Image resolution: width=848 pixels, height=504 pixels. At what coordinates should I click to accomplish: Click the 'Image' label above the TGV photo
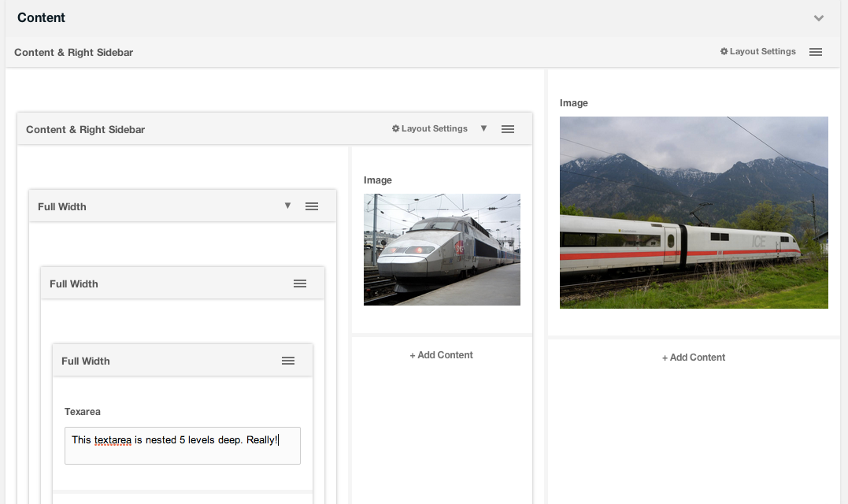coord(377,180)
